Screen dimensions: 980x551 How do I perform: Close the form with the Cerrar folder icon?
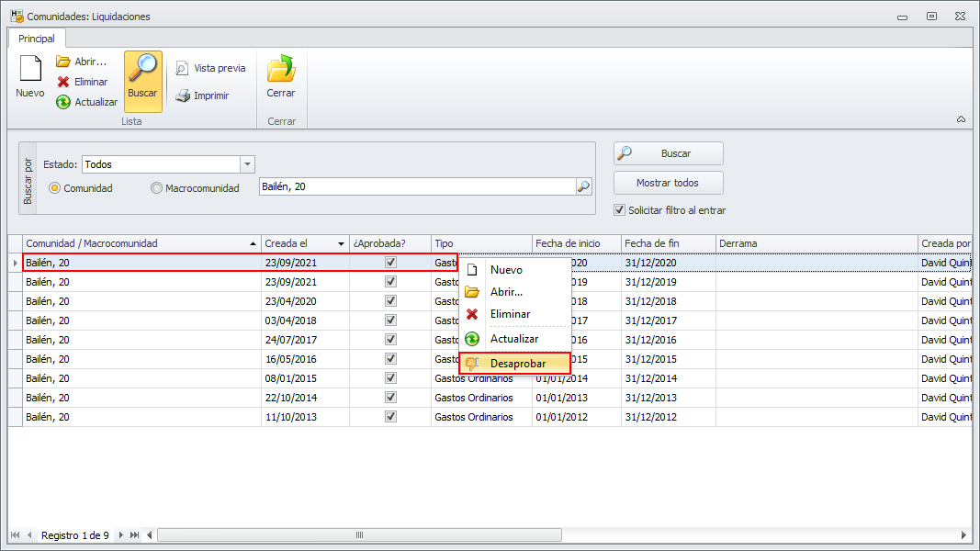[x=281, y=76]
